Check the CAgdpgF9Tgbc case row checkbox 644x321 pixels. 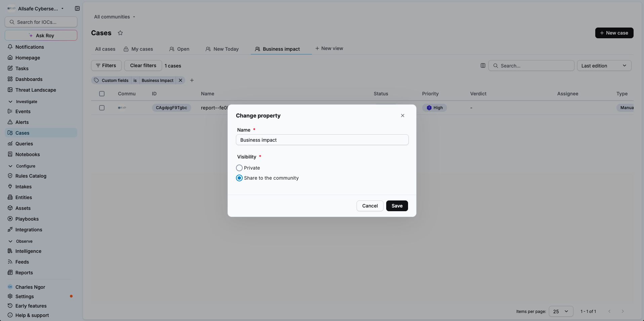102,108
